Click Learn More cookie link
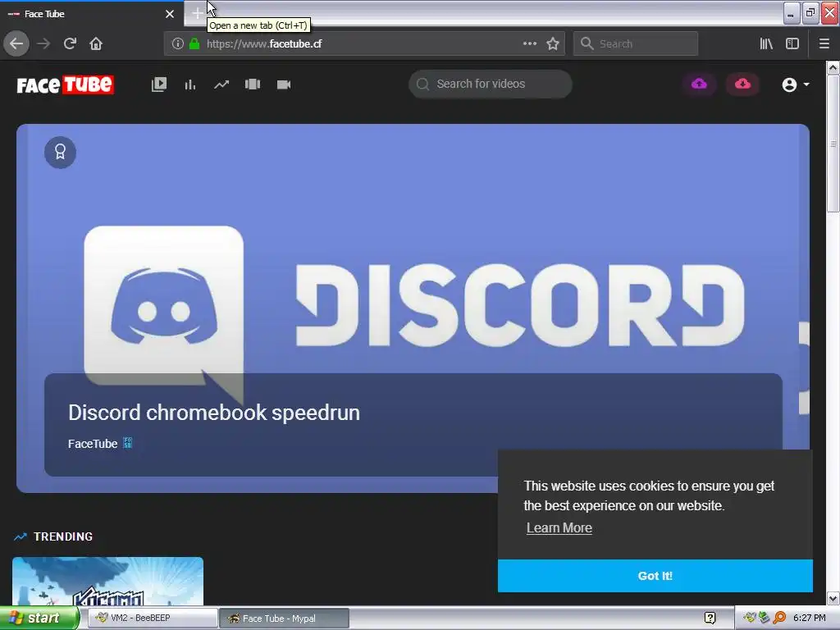This screenshot has height=630, width=840. click(559, 527)
